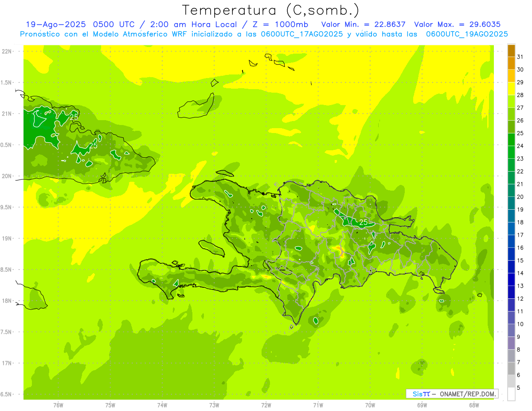
Task: Click the '76W' longitude axis label
Action: tap(58, 405)
